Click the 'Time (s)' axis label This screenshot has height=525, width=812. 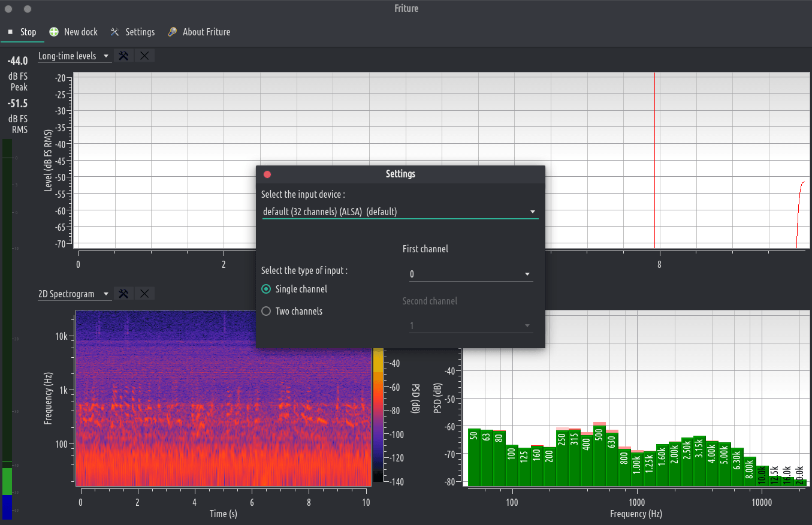(224, 514)
